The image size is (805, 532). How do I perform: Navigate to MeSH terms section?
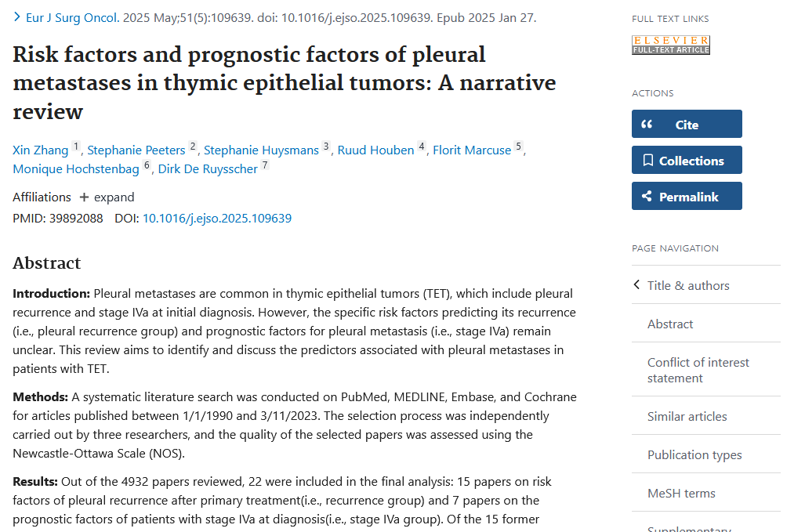tap(681, 493)
